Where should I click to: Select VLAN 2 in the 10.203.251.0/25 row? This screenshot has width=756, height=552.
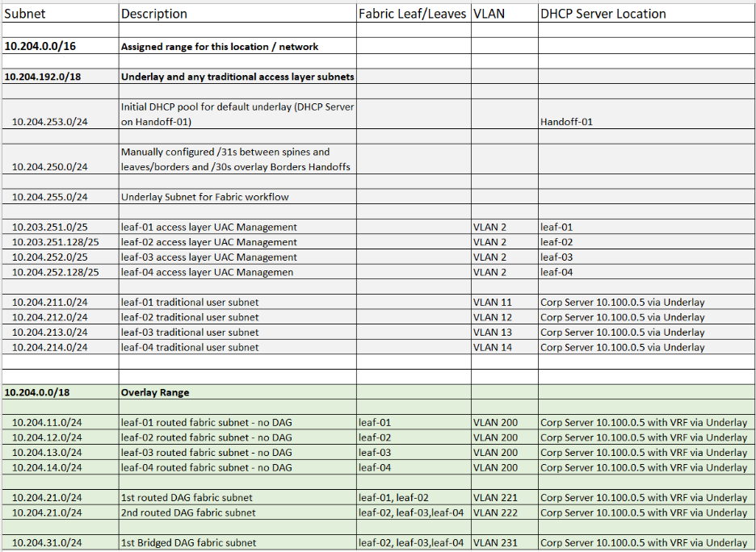click(505, 227)
